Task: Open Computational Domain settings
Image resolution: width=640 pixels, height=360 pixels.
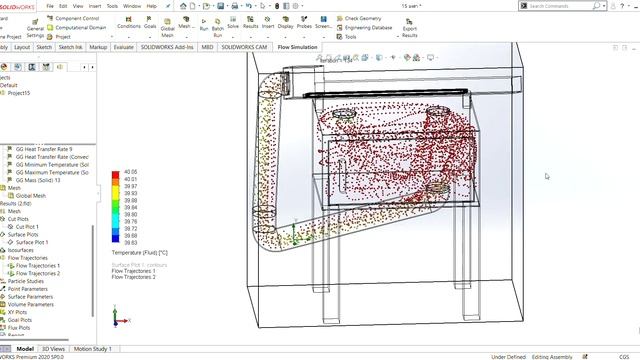Action: coord(76,27)
